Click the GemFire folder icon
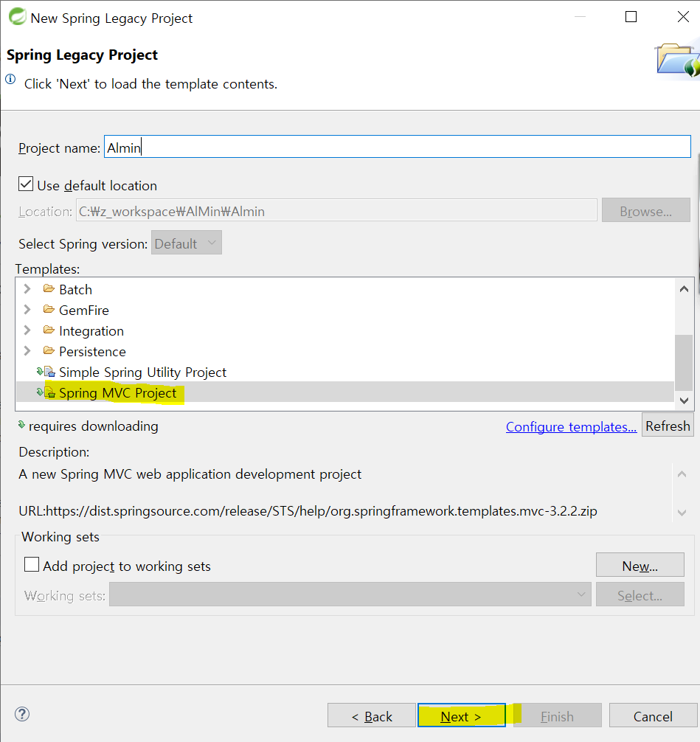Viewport: 700px width, 742px height. 49,309
